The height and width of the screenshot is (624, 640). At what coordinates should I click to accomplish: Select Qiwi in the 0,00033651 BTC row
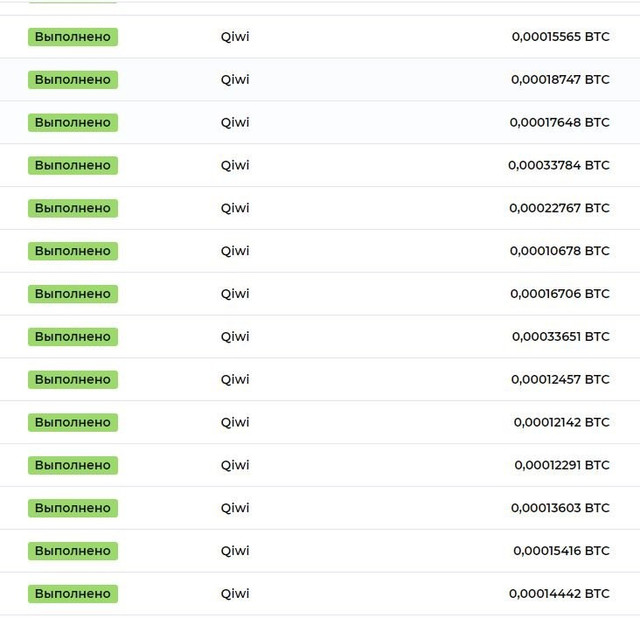(x=235, y=337)
